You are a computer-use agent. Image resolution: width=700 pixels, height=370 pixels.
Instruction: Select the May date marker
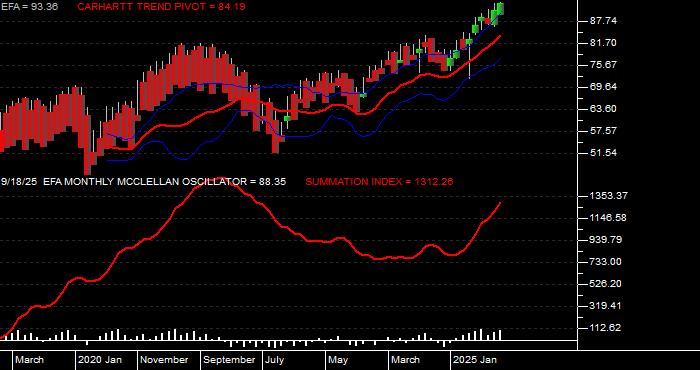tap(338, 360)
